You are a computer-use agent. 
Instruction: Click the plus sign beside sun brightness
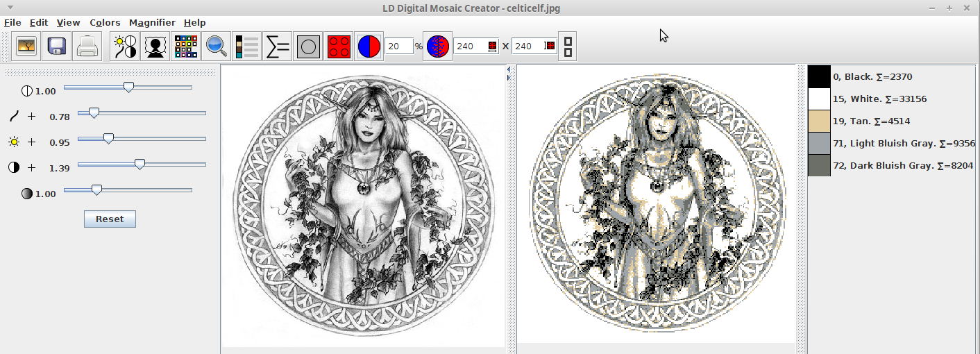pos(31,142)
